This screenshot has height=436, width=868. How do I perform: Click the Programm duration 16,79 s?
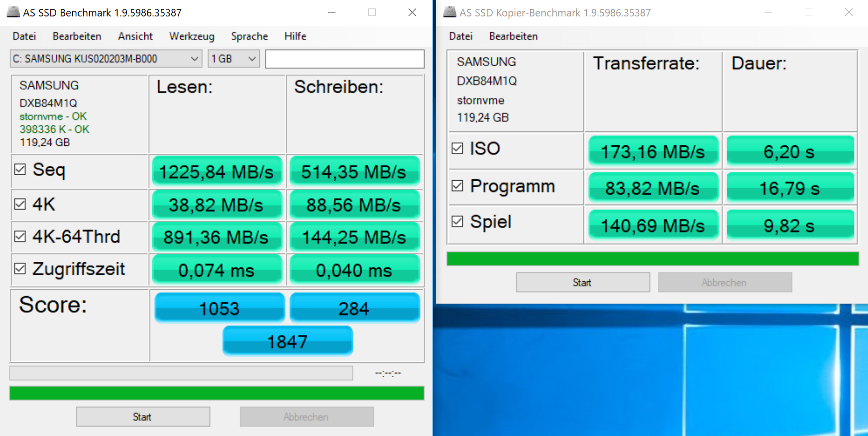click(x=790, y=188)
